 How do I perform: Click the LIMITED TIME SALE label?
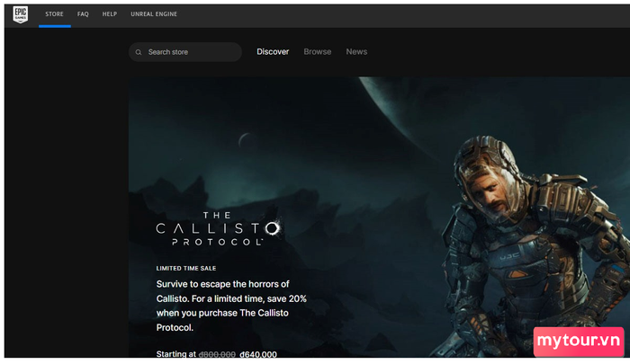tap(186, 268)
